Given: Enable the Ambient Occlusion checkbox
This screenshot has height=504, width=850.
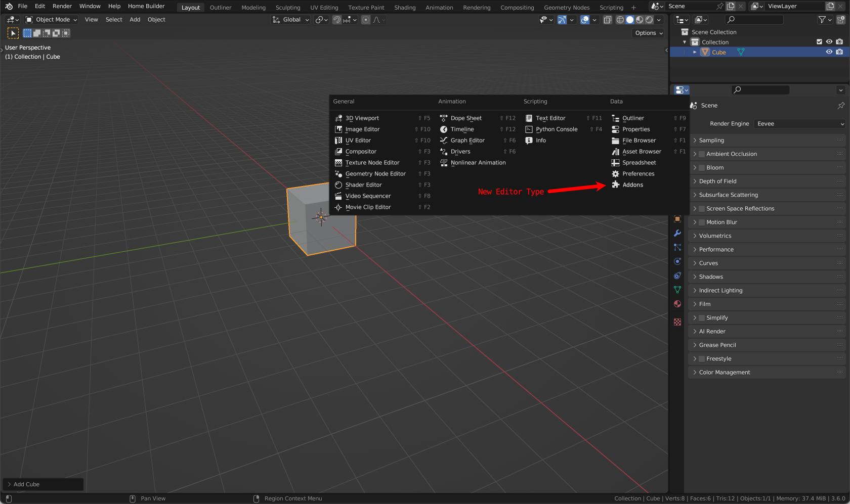Looking at the screenshot, I should 702,154.
